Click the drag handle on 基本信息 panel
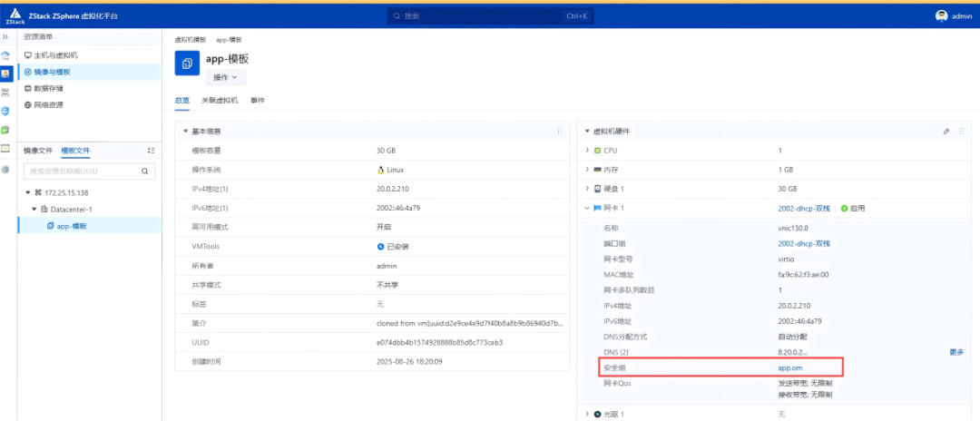 559,132
